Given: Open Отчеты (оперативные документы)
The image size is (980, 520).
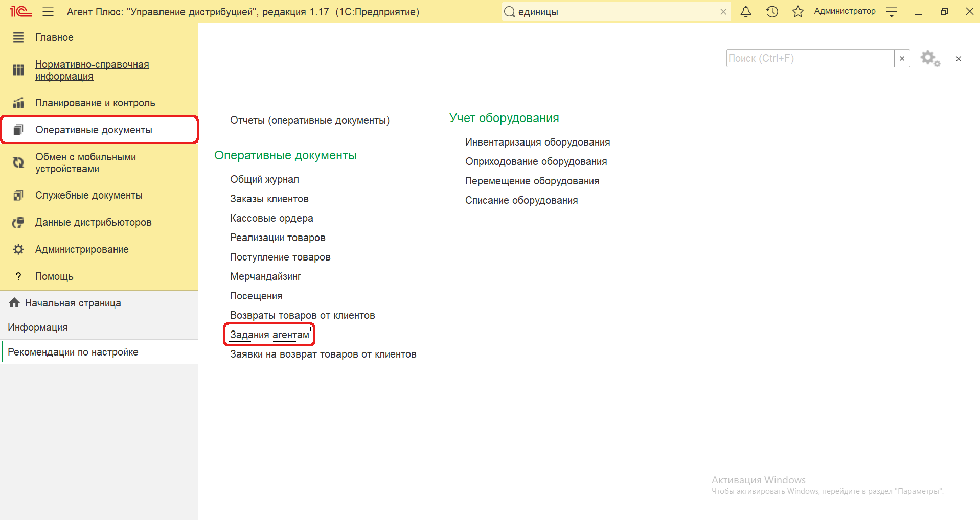Looking at the screenshot, I should (310, 120).
